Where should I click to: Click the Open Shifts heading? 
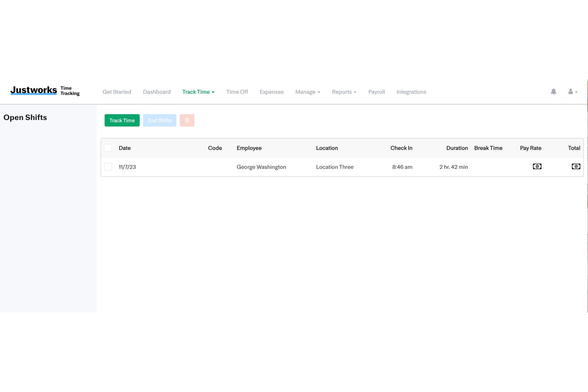click(25, 118)
